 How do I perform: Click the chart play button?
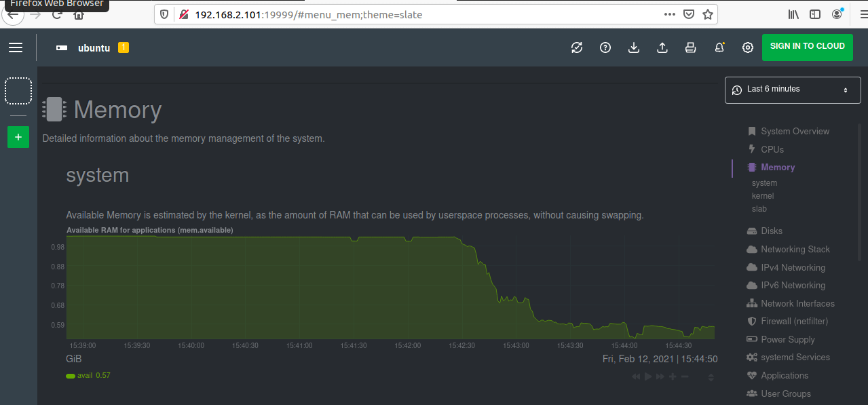click(648, 377)
